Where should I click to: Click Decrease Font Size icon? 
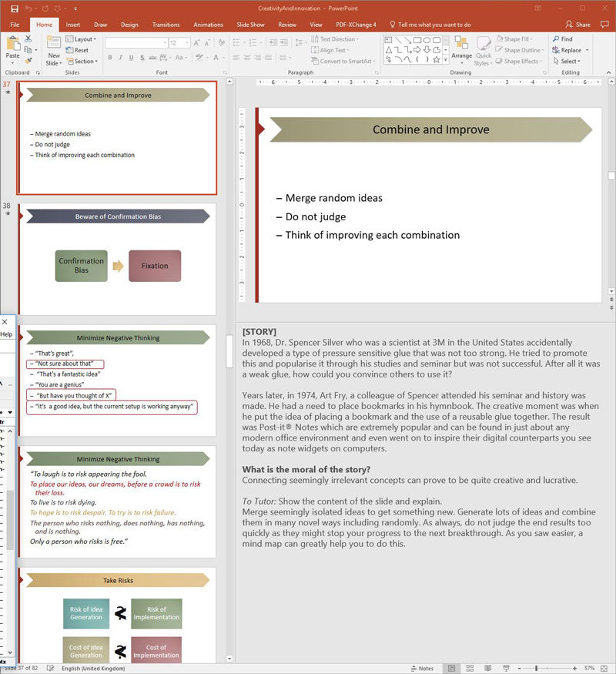207,43
